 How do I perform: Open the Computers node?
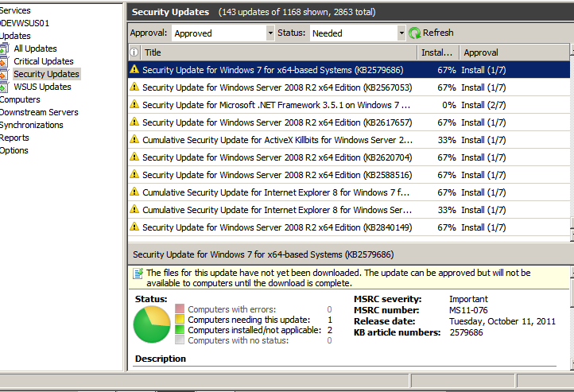click(x=20, y=99)
